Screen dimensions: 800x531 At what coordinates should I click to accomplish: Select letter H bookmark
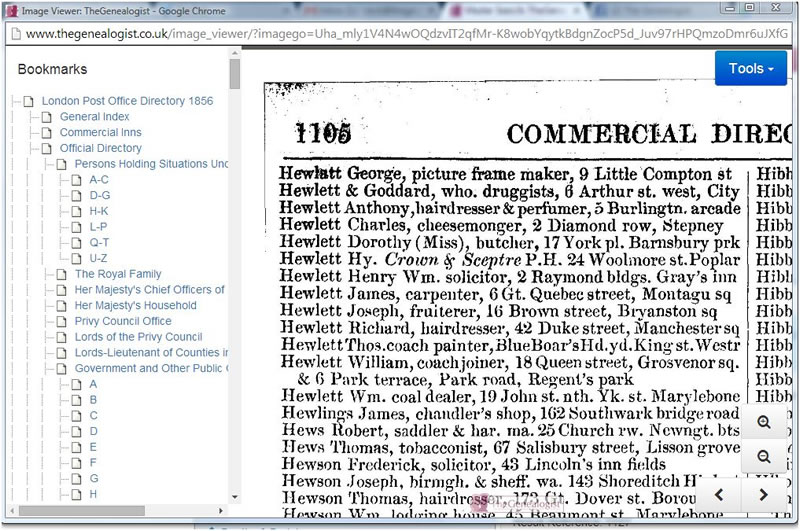coord(93,494)
